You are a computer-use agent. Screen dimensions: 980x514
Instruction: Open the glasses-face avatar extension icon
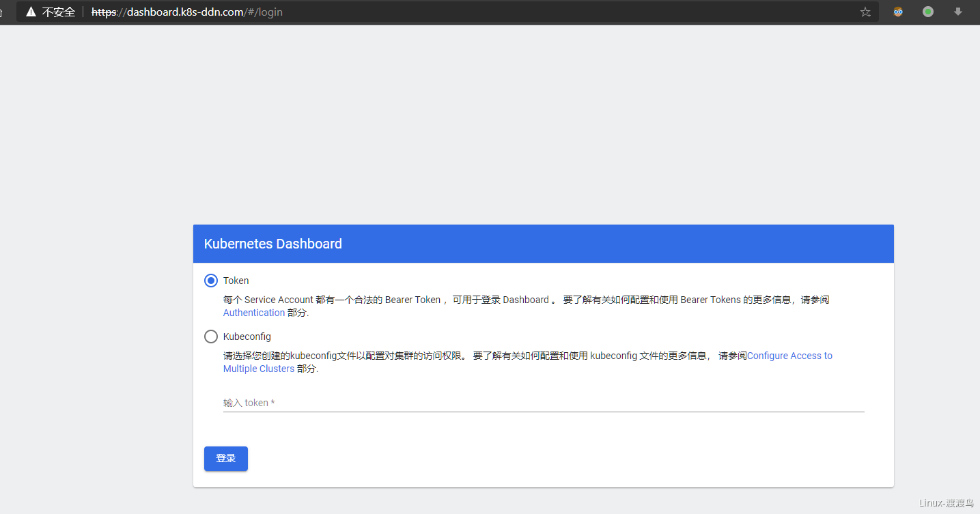tap(898, 12)
